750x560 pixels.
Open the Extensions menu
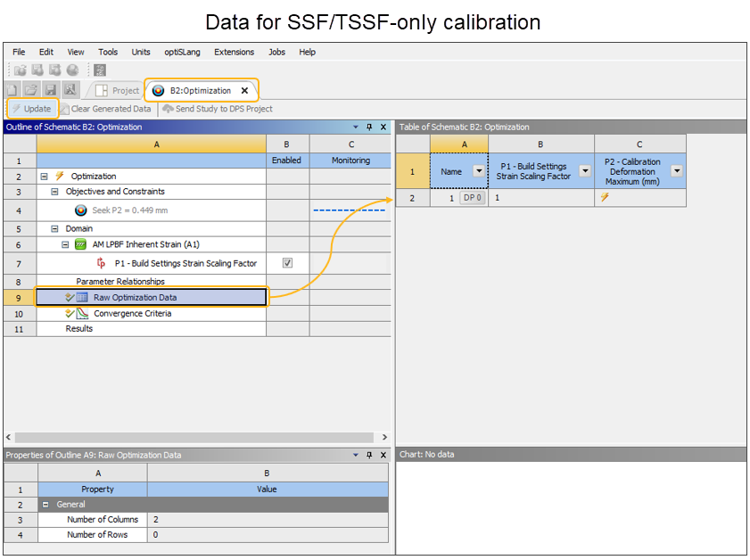[x=234, y=52]
